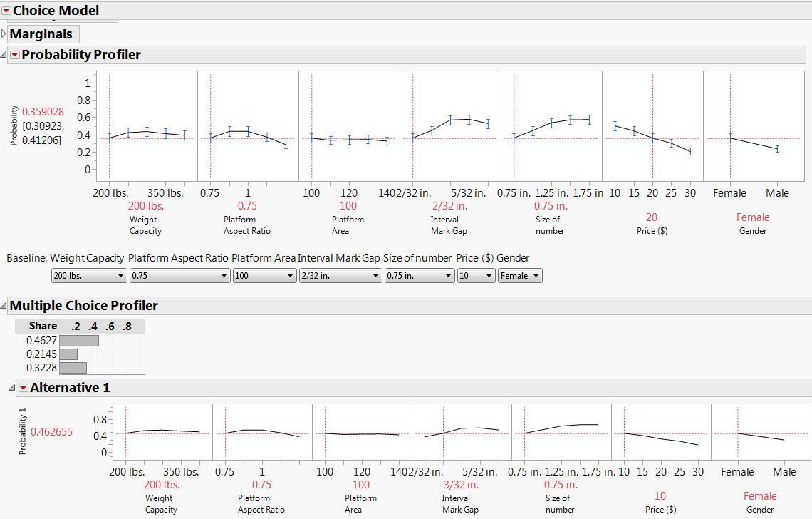Expand the Marginals section
This screenshot has width=812, height=519.
tap(4, 34)
